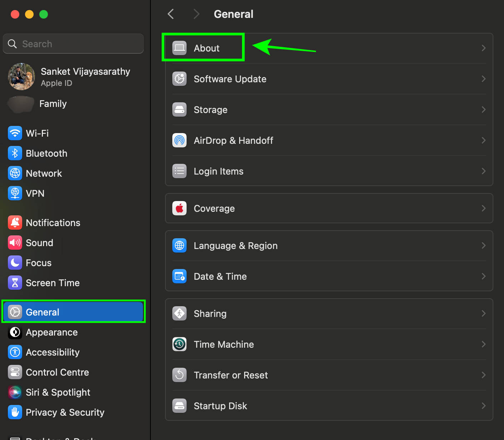The image size is (504, 440).
Task: Open Screen Time settings
Action: pyautogui.click(x=53, y=283)
